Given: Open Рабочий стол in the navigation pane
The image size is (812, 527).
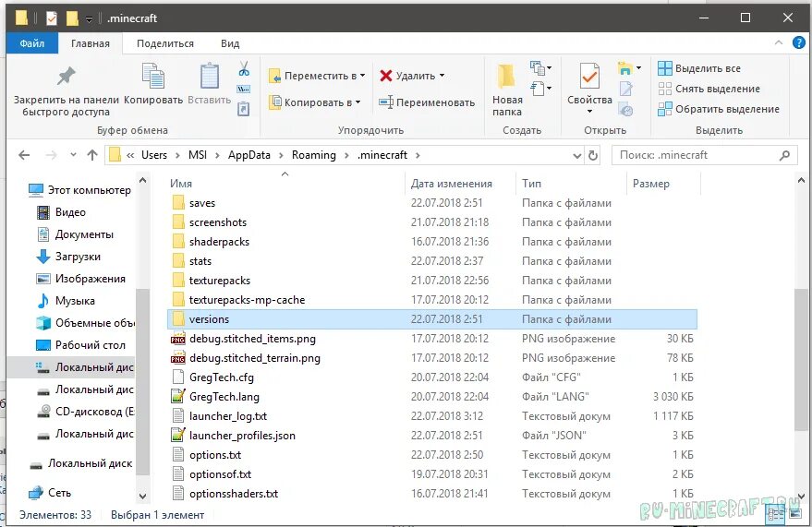Looking at the screenshot, I should [x=80, y=345].
